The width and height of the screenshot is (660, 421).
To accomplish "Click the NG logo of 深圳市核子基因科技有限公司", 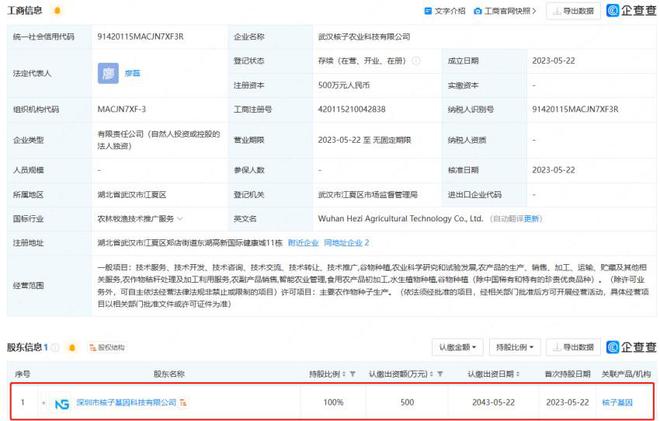I will tap(62, 403).
